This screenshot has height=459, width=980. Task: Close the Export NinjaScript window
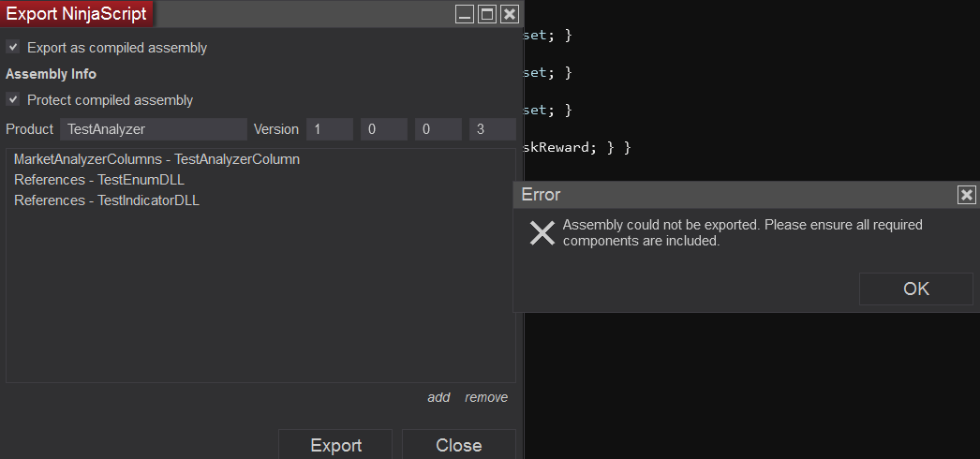pyautogui.click(x=510, y=14)
